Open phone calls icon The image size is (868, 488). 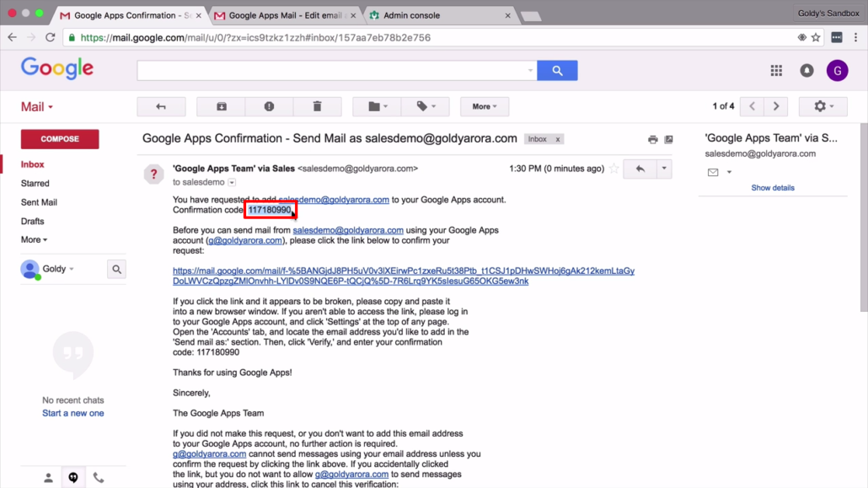(98, 478)
